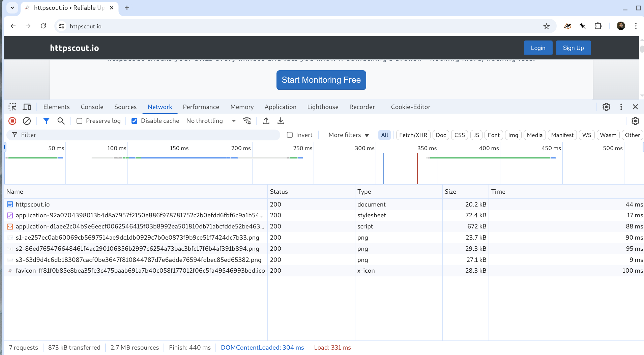Select the s1 png request row
Screen dimensions: 644x355
tap(324, 238)
